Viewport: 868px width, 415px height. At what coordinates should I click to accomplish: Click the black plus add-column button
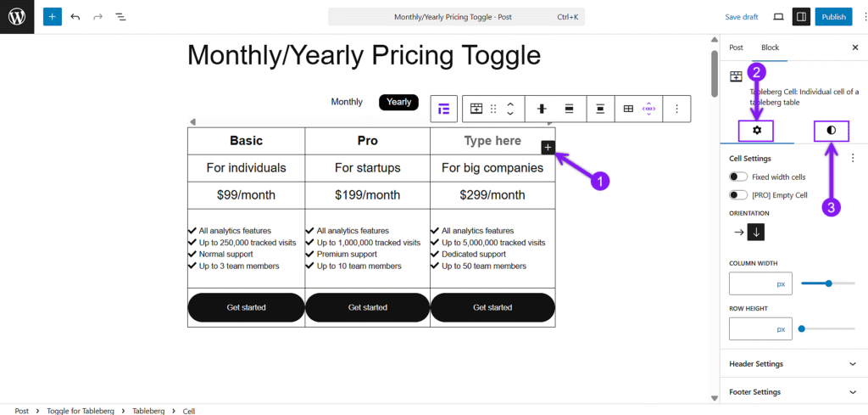(x=548, y=148)
